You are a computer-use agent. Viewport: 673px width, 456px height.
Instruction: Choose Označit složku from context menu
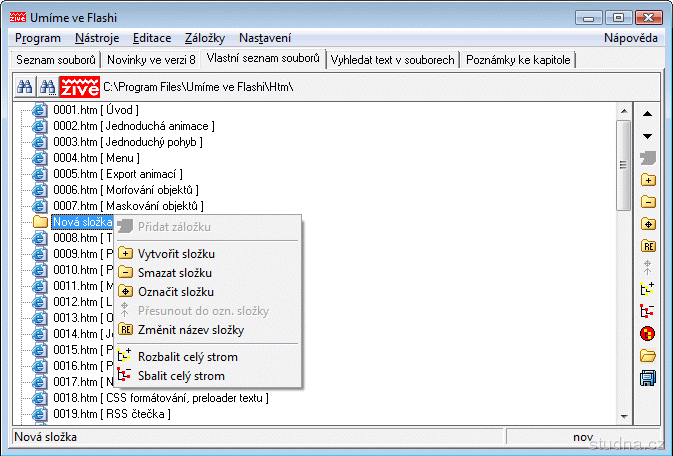pyautogui.click(x=208, y=292)
